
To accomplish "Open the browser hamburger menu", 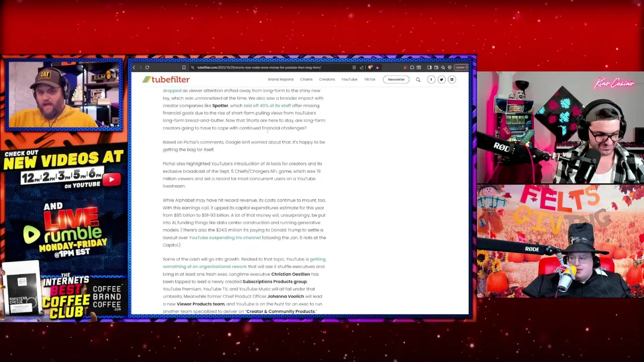I will pyautogui.click(x=467, y=67).
